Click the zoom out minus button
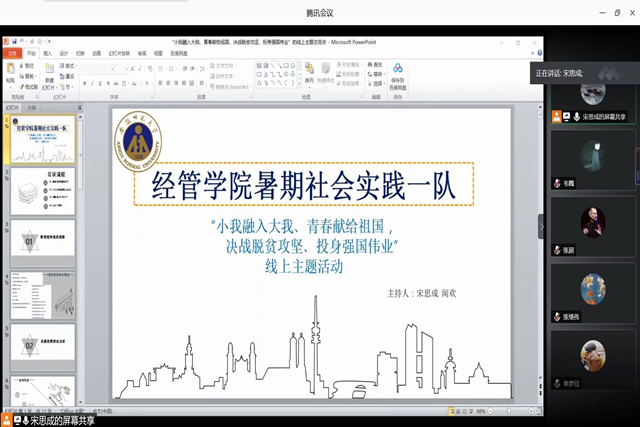The height and width of the screenshot is (427, 640). coord(491,411)
